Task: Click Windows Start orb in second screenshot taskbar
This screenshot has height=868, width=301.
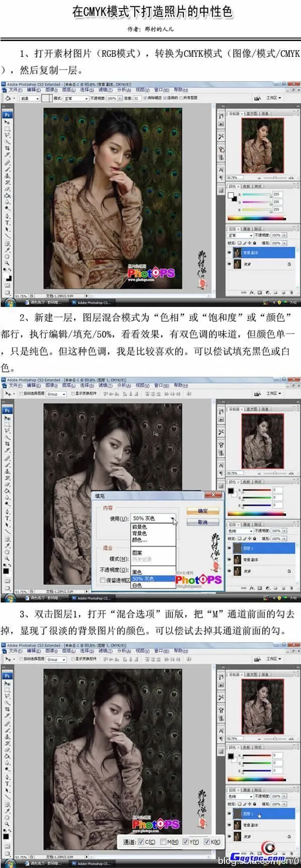Action: 10,598
